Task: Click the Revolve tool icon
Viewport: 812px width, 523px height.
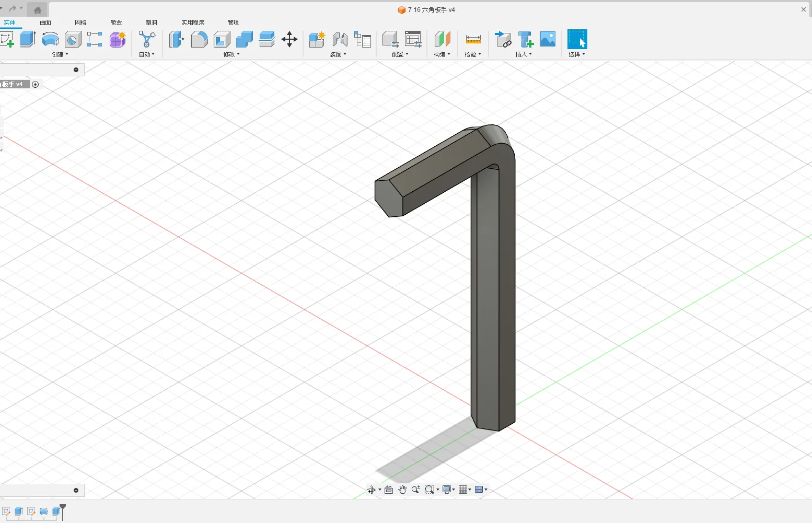Action: coord(50,39)
